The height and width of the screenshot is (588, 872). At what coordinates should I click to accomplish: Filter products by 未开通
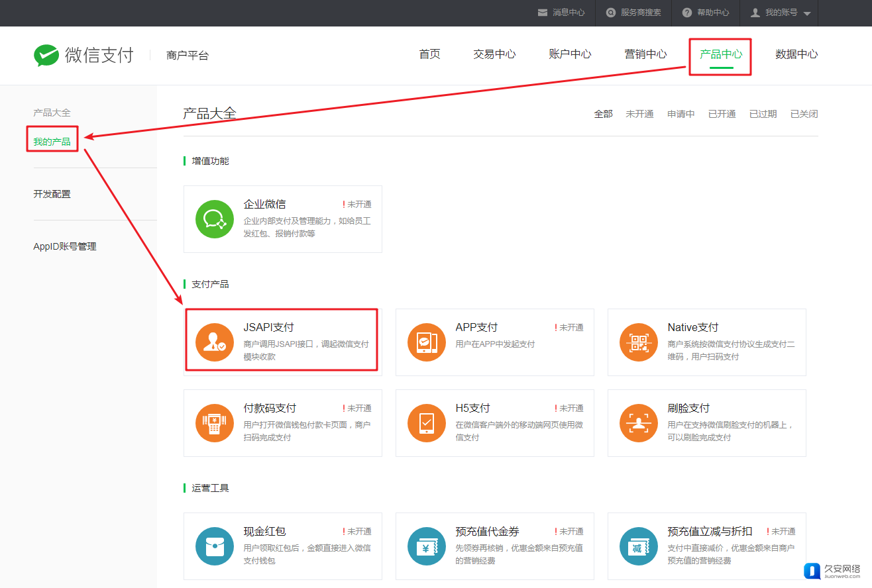coord(639,114)
